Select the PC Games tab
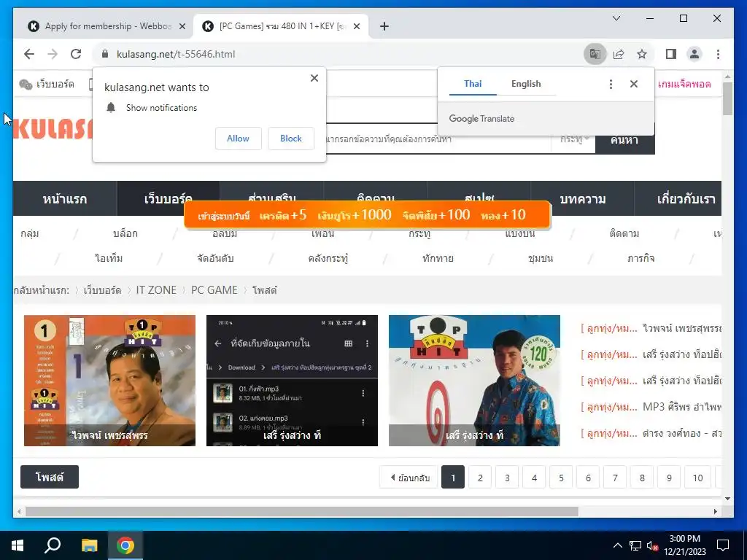Image resolution: width=747 pixels, height=560 pixels. click(281, 26)
